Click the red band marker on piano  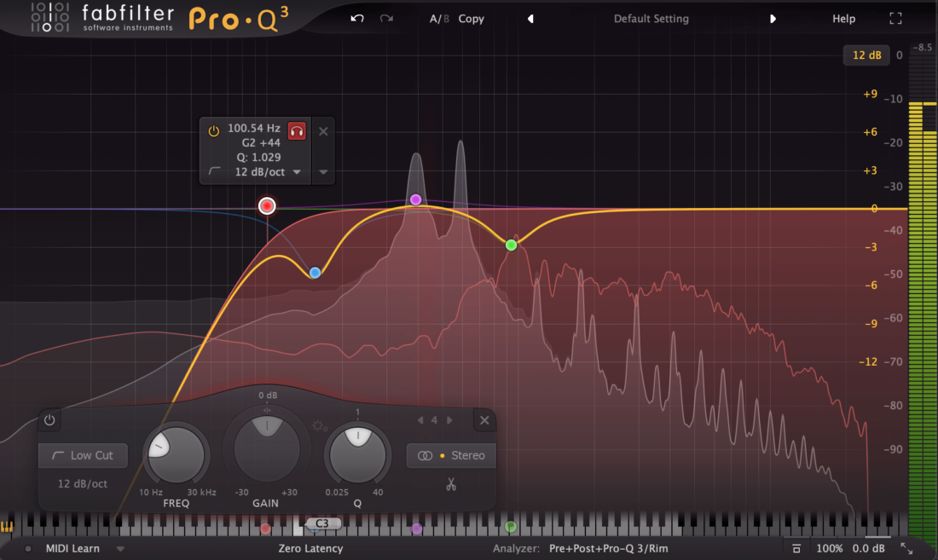[265, 529]
